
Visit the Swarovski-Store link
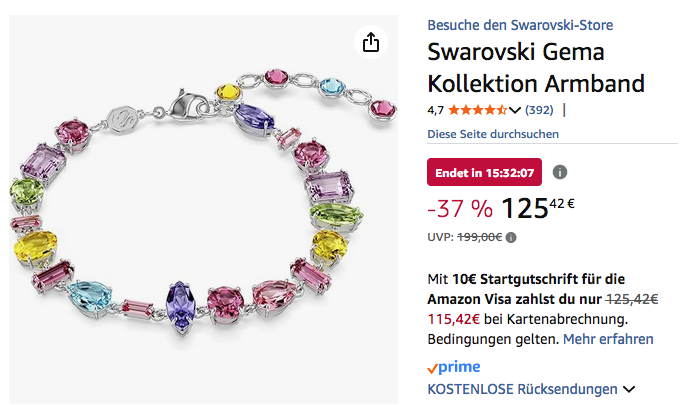tap(520, 25)
